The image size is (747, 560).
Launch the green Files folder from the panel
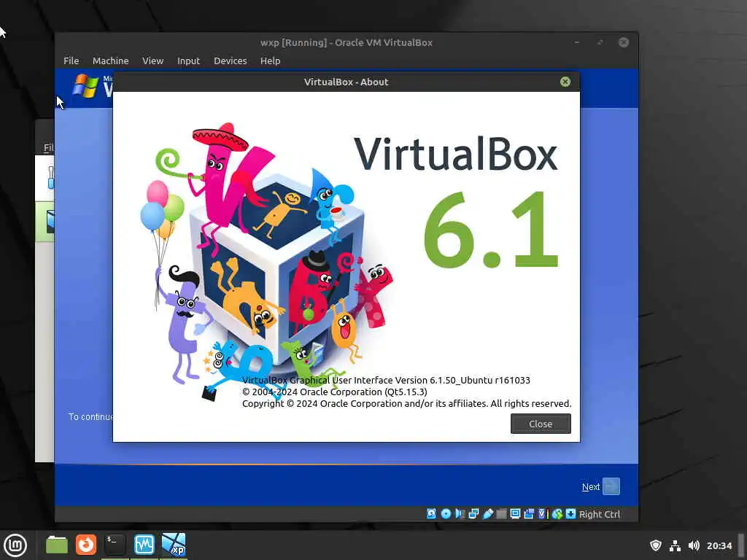click(57, 545)
